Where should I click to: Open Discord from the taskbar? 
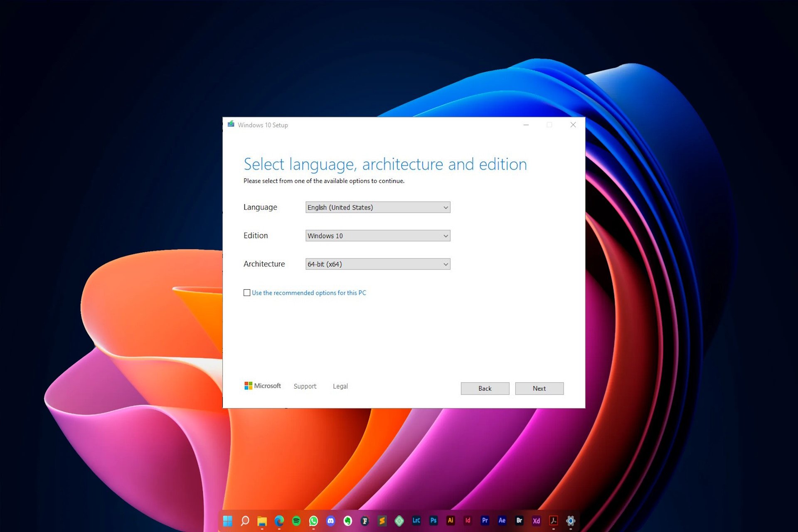pos(331,520)
